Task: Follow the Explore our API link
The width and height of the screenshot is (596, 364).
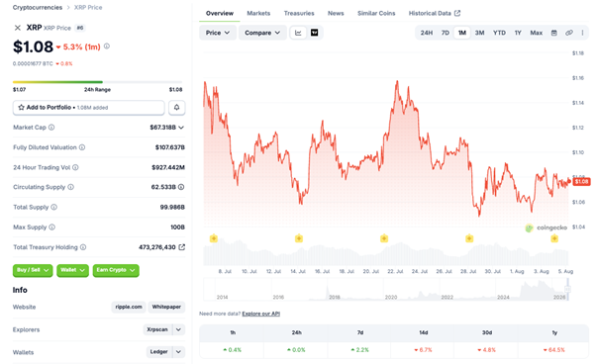Action: coord(261,314)
